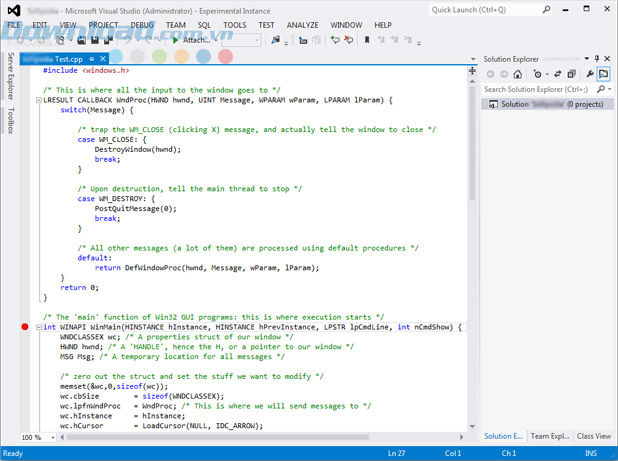
Task: Click the 'INS' status bar indicator
Action: [591, 453]
